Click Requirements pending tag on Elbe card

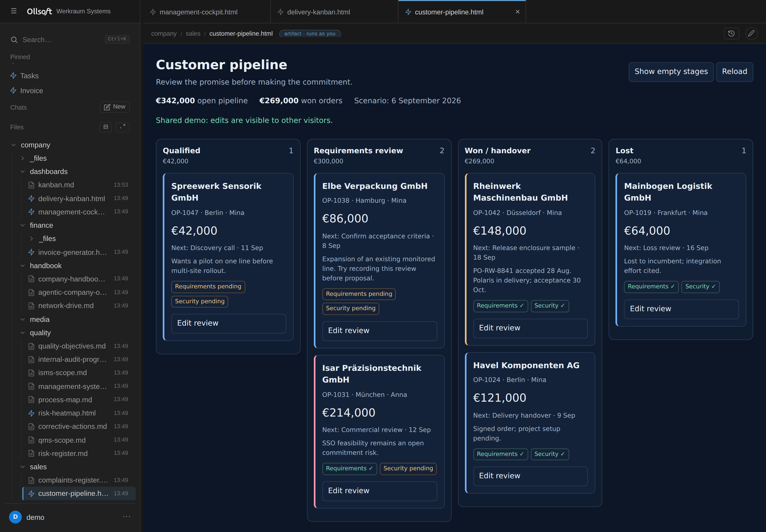tap(359, 294)
